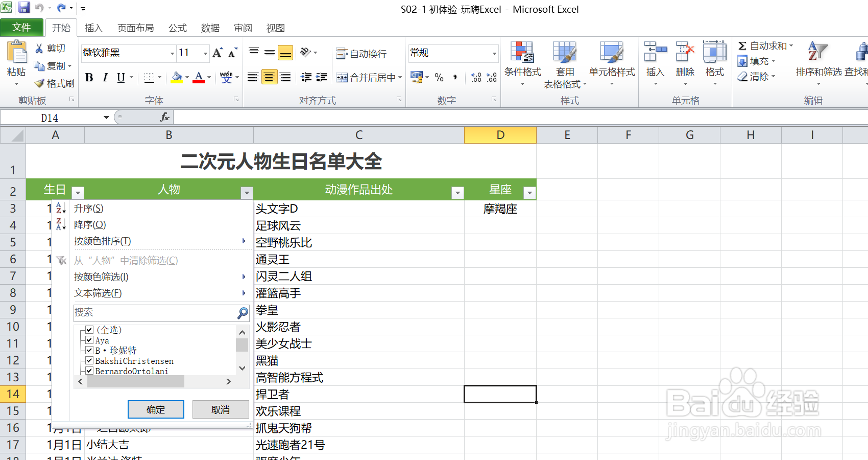This screenshot has width=868, height=460.
Task: Open the number format dropdown 常规
Action: tap(494, 53)
